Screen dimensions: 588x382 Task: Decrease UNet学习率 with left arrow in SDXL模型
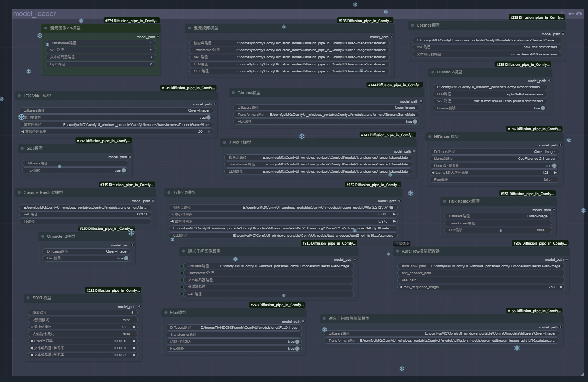(31, 341)
